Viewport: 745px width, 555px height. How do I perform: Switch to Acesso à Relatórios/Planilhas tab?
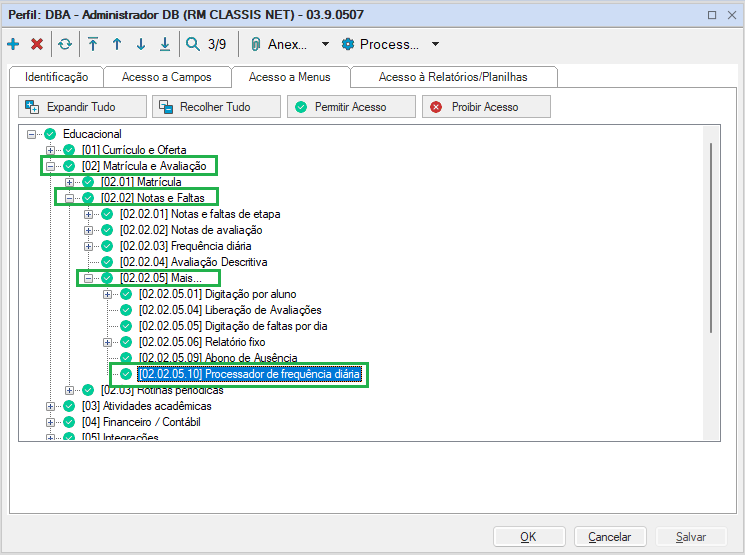pyautogui.click(x=453, y=77)
